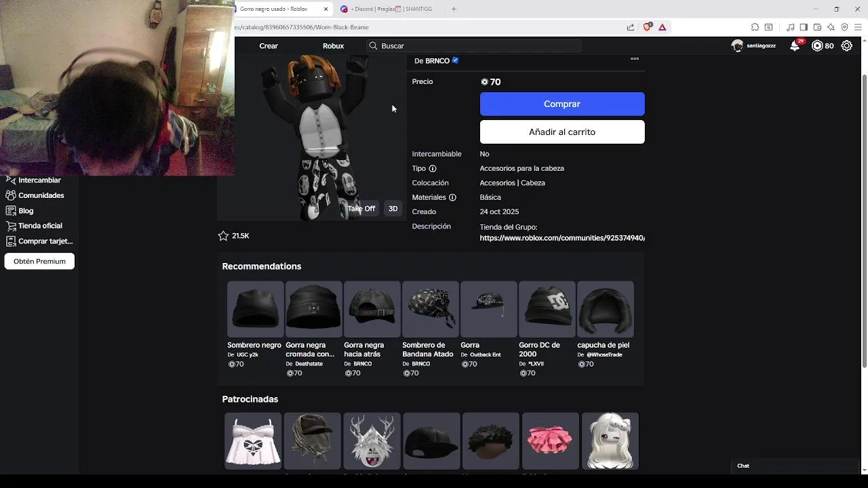Toggle Take Off on avatar preview

(361, 209)
